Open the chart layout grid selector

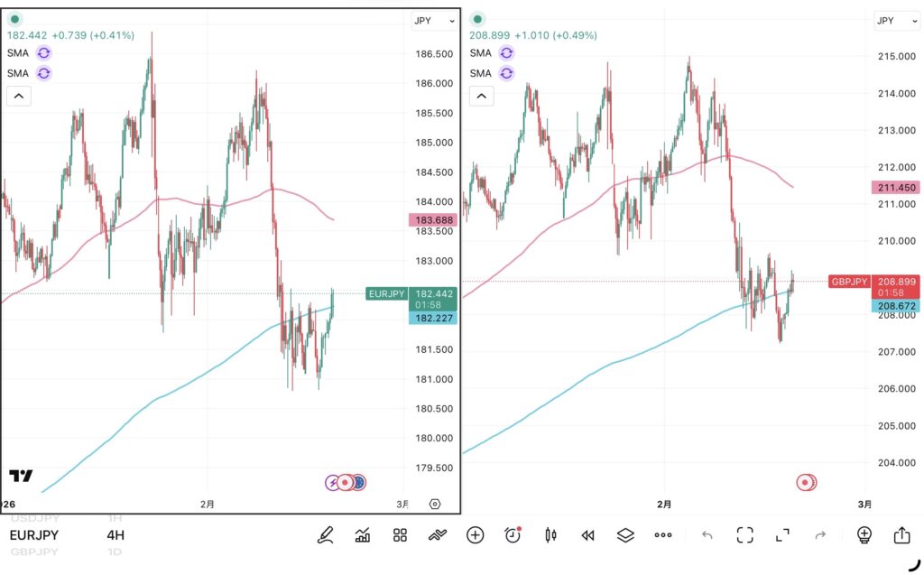pyautogui.click(x=401, y=535)
